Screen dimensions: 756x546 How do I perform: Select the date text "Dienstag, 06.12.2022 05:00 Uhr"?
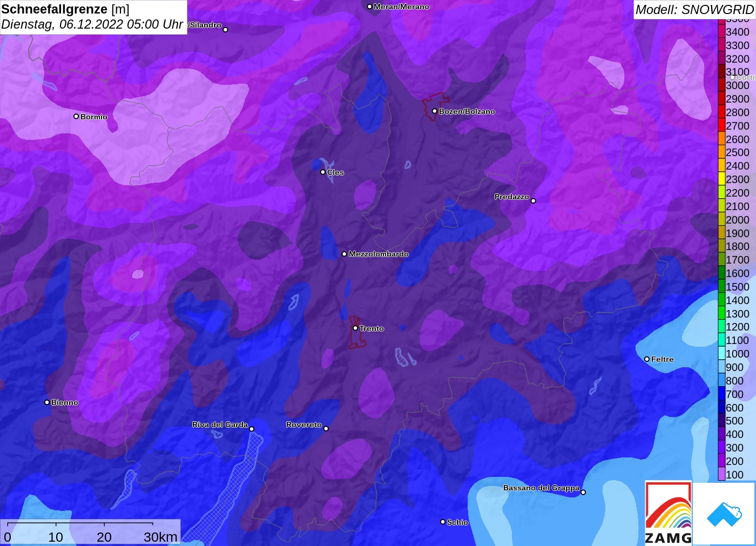(x=92, y=24)
